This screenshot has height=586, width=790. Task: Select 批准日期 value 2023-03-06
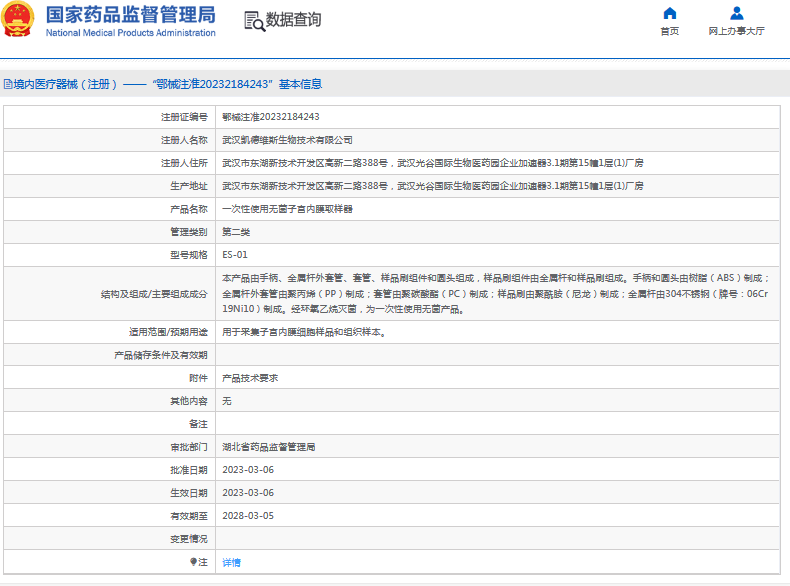click(248, 470)
